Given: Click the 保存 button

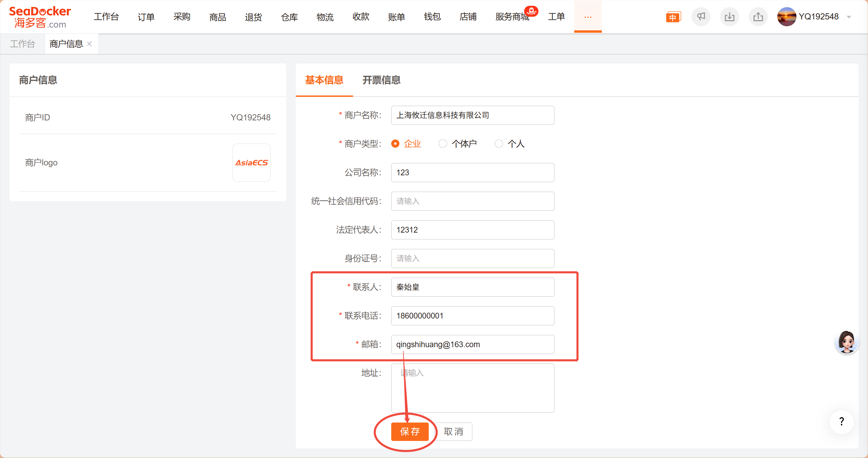Looking at the screenshot, I should [410, 432].
